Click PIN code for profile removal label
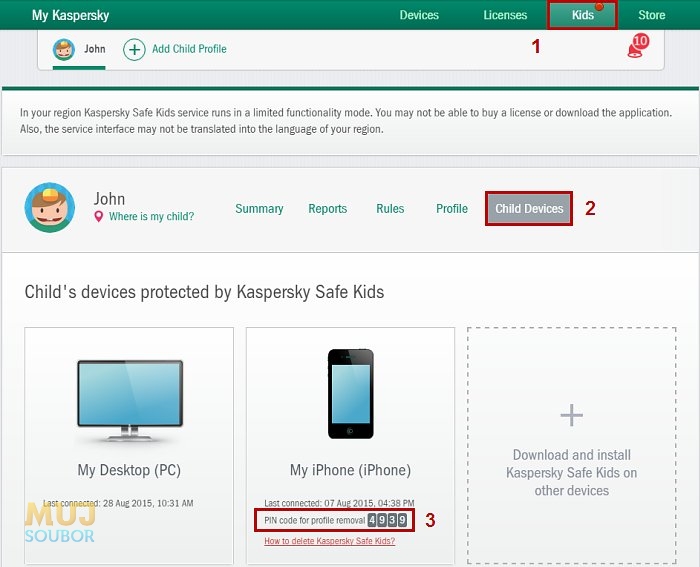This screenshot has width=700, height=567. tap(315, 520)
